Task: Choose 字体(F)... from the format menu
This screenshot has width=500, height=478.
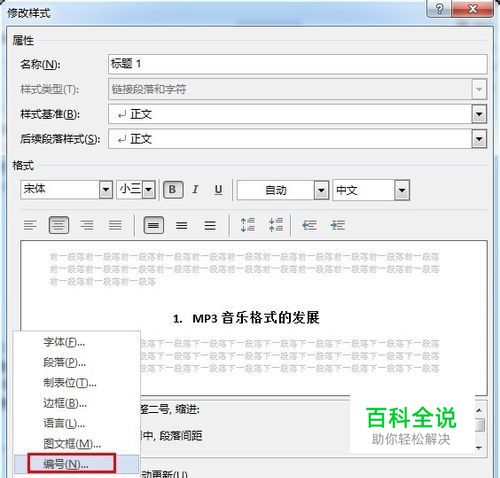Action: 76,342
